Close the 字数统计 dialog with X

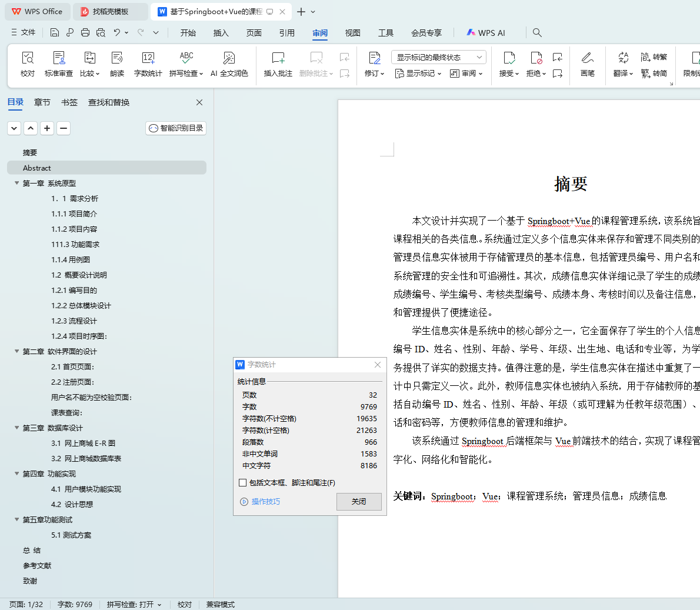pos(378,364)
